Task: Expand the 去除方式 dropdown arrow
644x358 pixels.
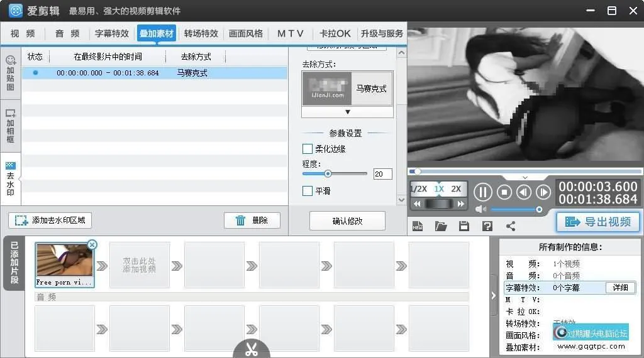Action: [347, 112]
